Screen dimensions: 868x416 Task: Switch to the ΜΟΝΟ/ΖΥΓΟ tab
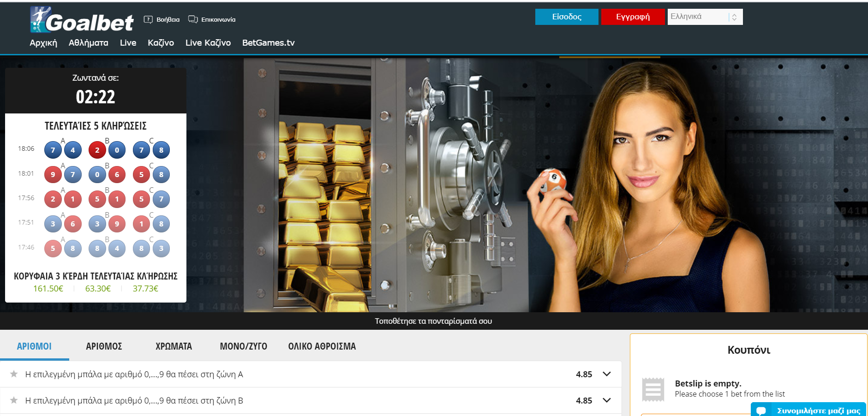(243, 346)
